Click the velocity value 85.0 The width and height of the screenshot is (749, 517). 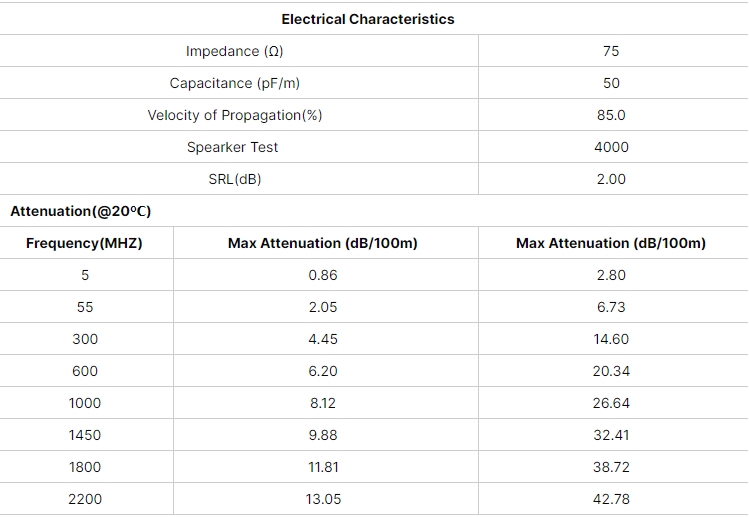click(x=611, y=115)
